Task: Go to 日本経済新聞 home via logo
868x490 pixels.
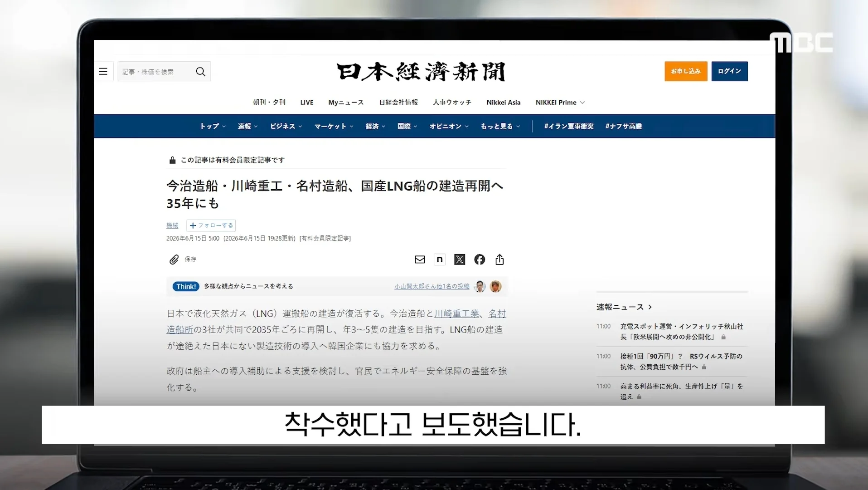Action: click(x=421, y=72)
